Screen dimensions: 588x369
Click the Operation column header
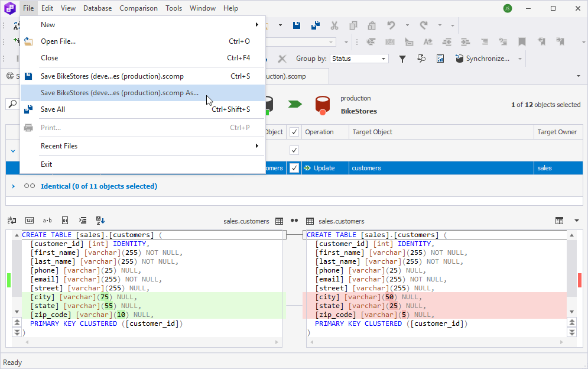point(325,132)
